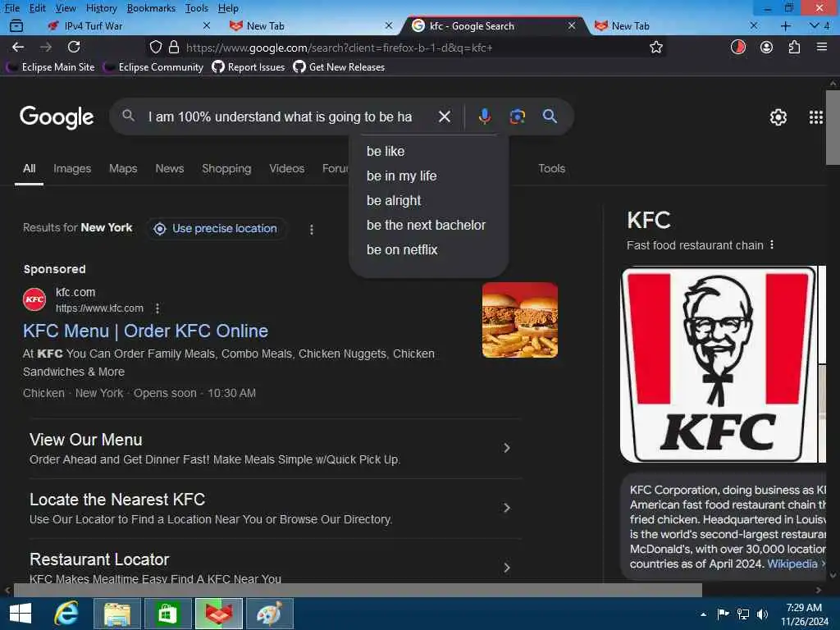Bookmark this page with the star icon
The width and height of the screenshot is (840, 630).
[655, 47]
